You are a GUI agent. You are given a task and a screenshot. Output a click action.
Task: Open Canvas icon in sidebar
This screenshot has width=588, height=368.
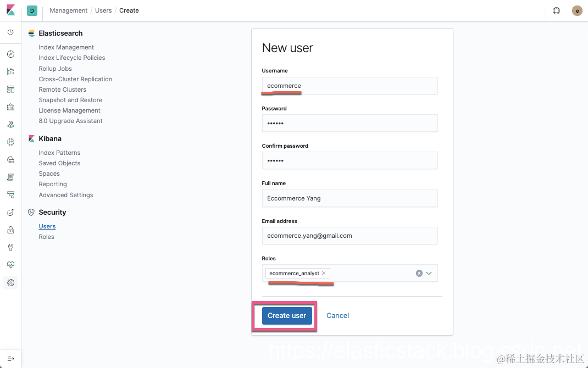[10, 107]
